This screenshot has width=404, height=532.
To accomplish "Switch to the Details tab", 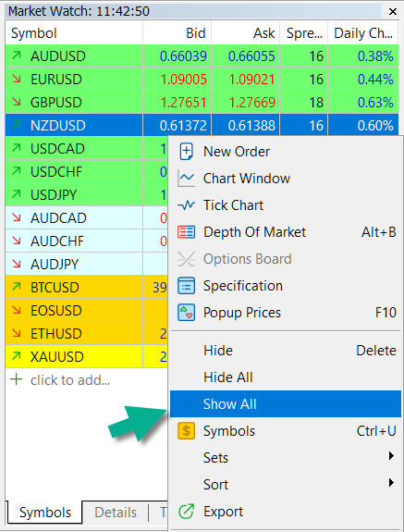I will pyautogui.click(x=116, y=513).
